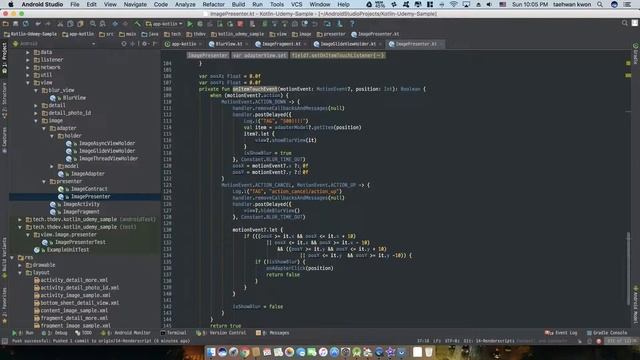The height and width of the screenshot is (360, 640).
Task: Open the Terminal tool window button
Action: coord(173,333)
